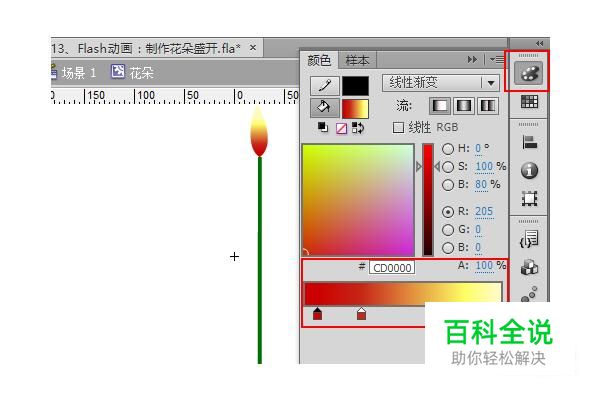The image size is (600, 400).
Task: Choose the reflect color flow option
Action: pyautogui.click(x=464, y=106)
